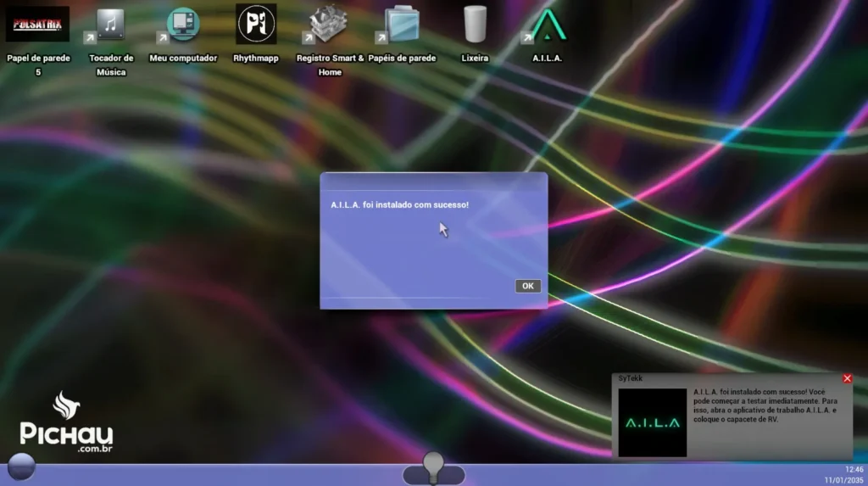
Task: Select the Lixeira trash bin icon
Action: 475,25
